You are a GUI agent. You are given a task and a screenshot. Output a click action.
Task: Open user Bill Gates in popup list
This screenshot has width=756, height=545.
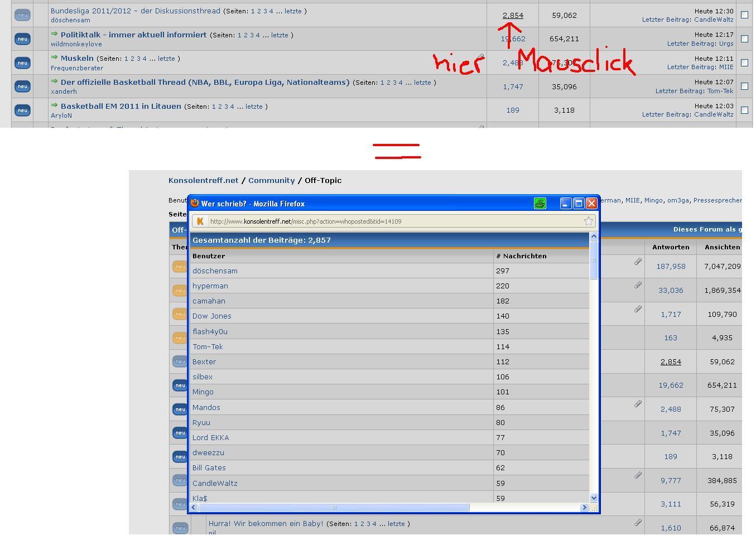tap(209, 467)
